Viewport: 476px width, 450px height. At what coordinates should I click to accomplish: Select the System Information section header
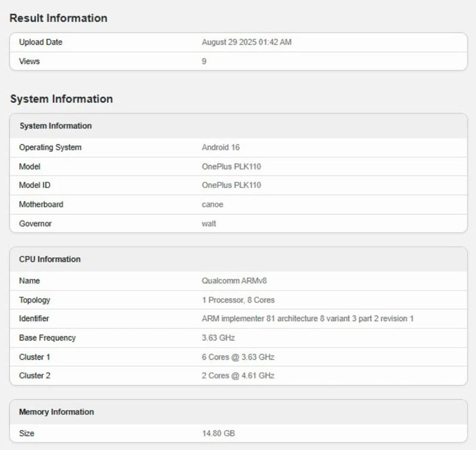[x=60, y=99]
